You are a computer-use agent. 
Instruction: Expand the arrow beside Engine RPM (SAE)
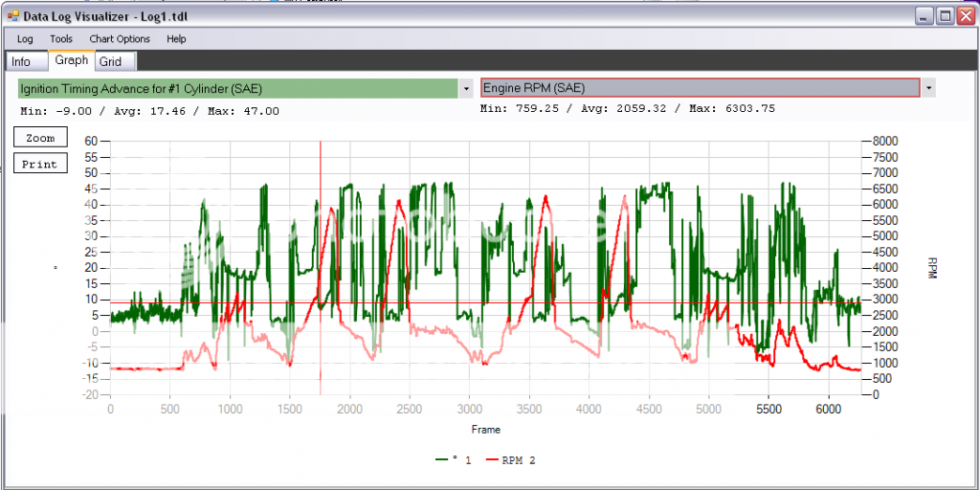pyautogui.click(x=927, y=88)
